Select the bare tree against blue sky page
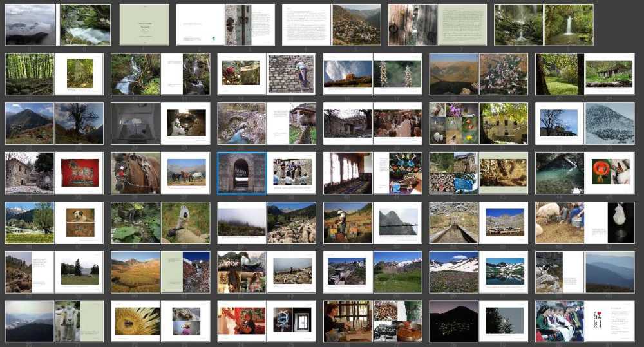This screenshot has height=347, width=644. click(x=560, y=123)
